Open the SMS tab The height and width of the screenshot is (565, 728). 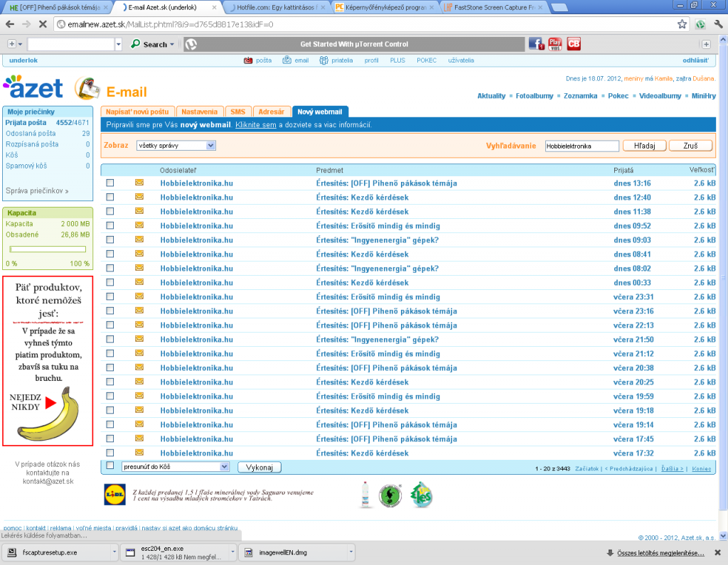point(237,112)
